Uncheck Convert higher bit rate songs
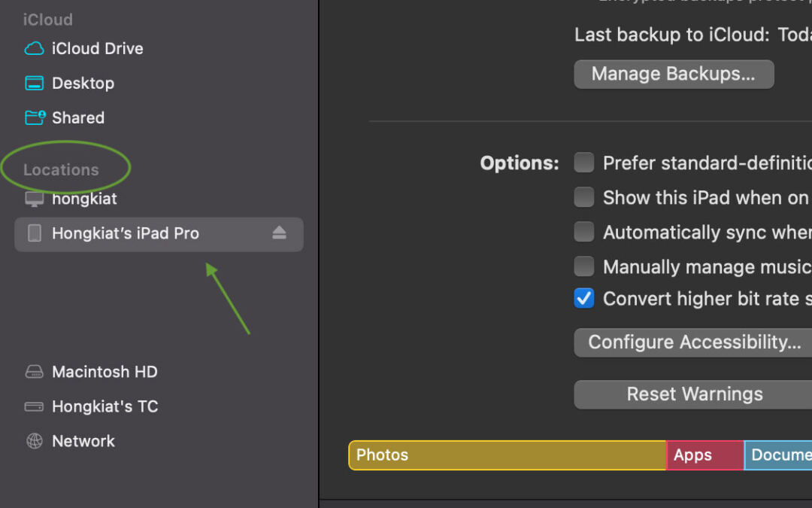The image size is (812, 508). click(584, 299)
